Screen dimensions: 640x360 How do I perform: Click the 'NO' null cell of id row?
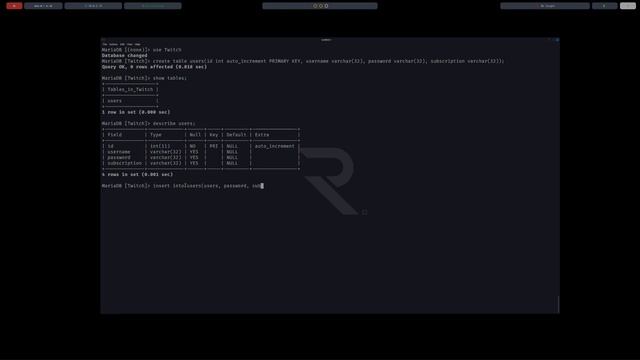[x=192, y=146]
